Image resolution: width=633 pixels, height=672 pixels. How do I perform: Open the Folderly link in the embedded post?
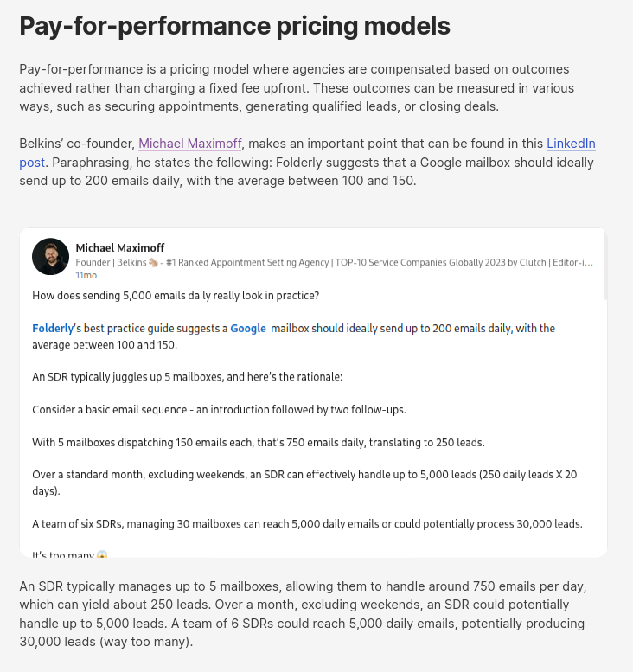pyautogui.click(x=53, y=329)
